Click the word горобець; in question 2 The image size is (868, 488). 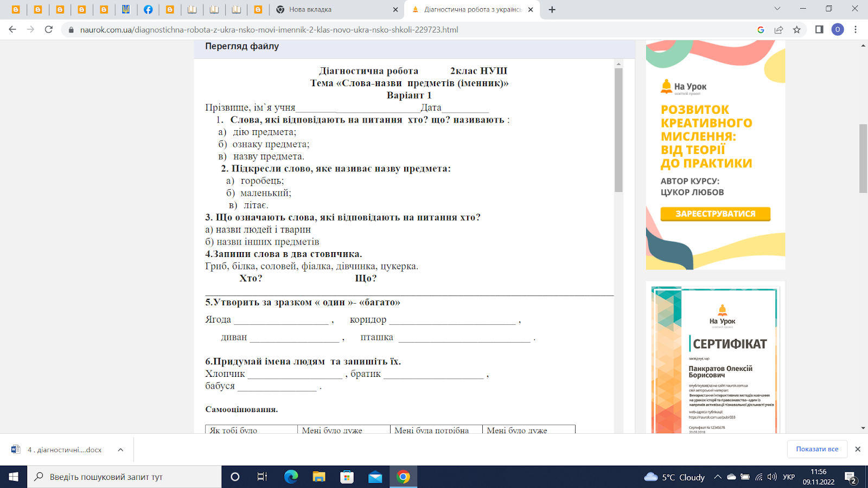262,181
